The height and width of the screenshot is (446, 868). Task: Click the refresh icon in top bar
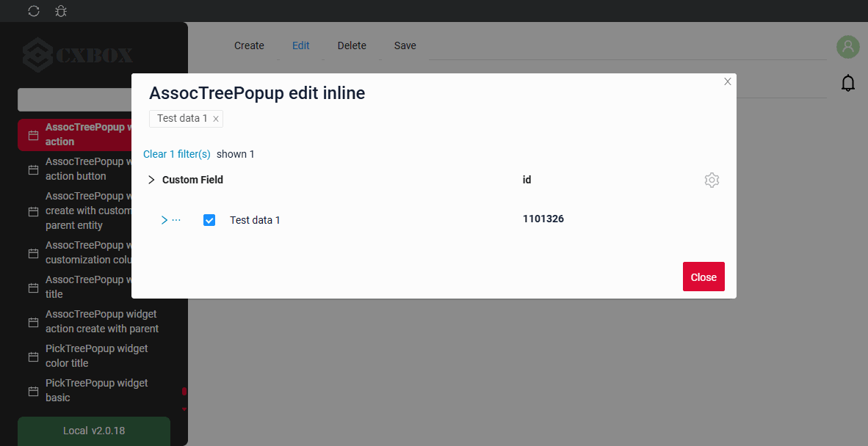point(34,11)
